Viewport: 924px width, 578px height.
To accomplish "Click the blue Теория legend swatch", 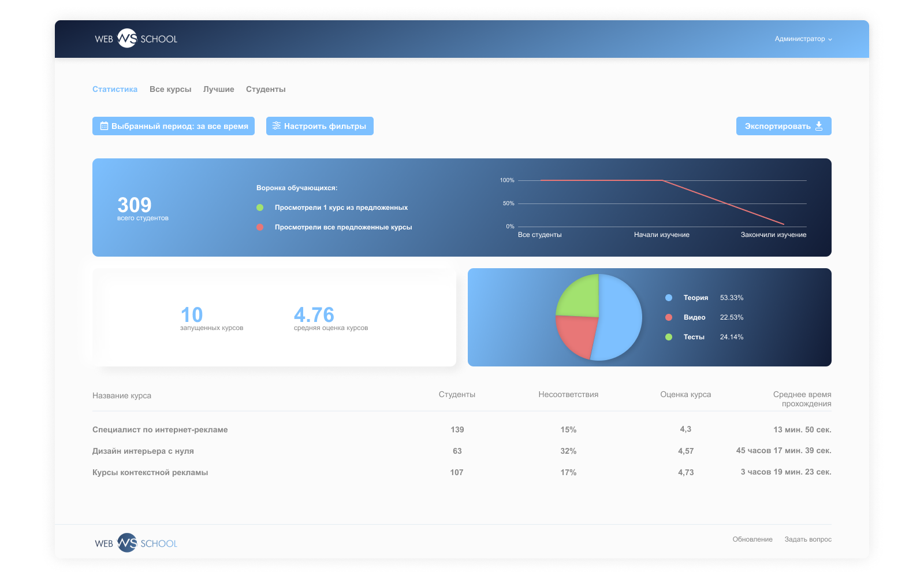I will tap(669, 298).
